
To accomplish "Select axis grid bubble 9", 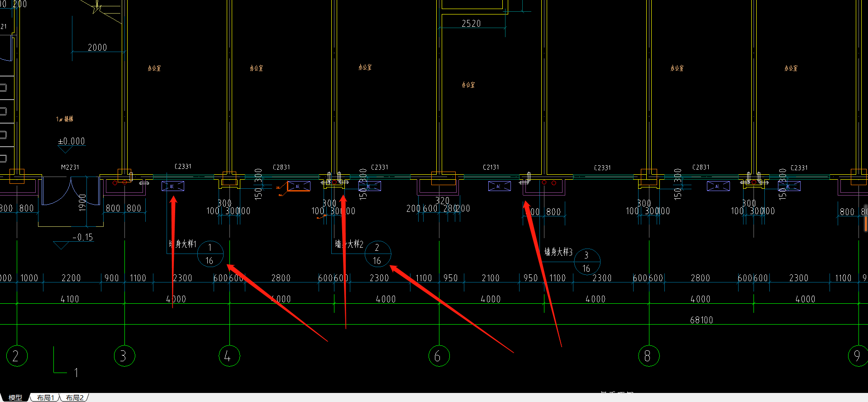I will point(858,356).
